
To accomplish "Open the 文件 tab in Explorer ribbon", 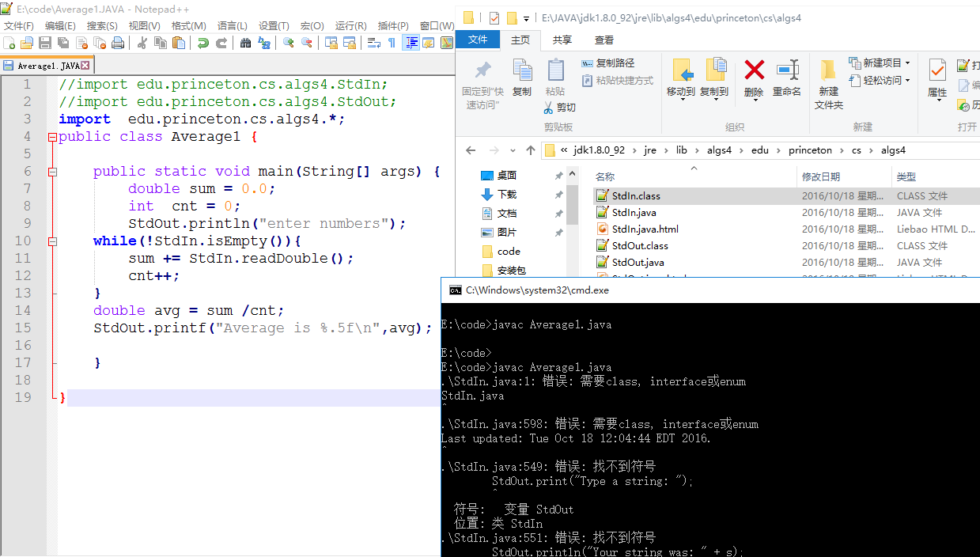I will [478, 40].
